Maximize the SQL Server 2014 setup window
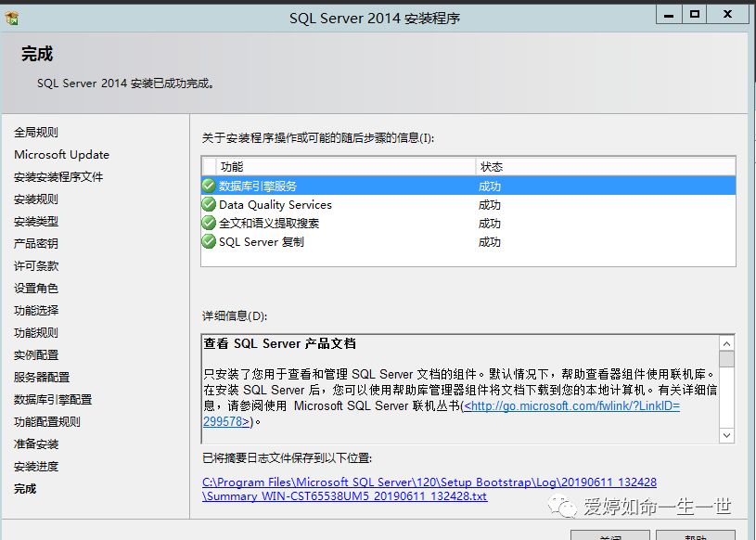 (x=695, y=15)
